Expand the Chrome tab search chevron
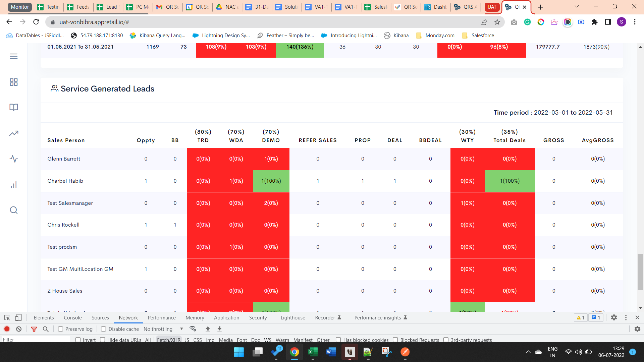Image resolution: width=644 pixels, height=362 pixels. coord(577,7)
